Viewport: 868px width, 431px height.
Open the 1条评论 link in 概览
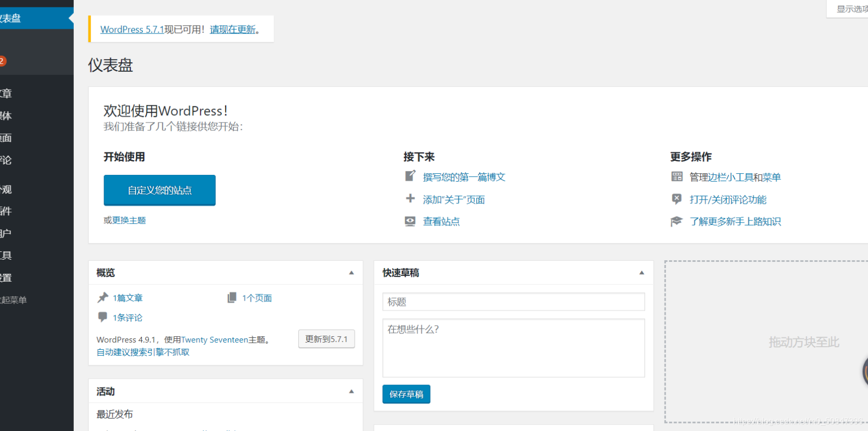[x=128, y=317]
